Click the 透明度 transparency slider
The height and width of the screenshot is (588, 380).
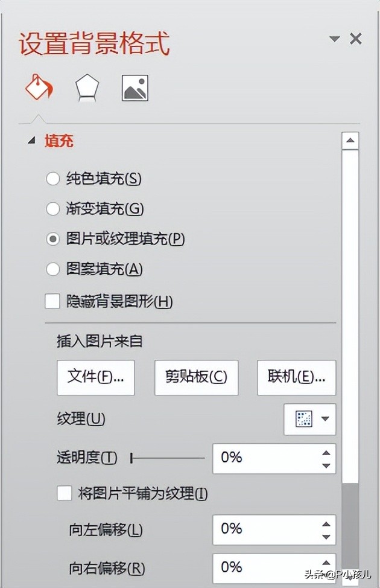pyautogui.click(x=168, y=458)
